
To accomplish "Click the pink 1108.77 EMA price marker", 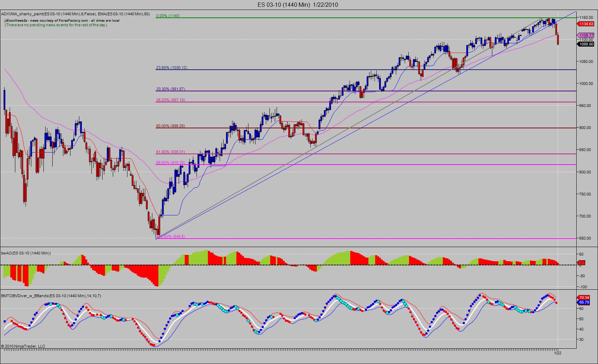I will (x=586, y=35).
